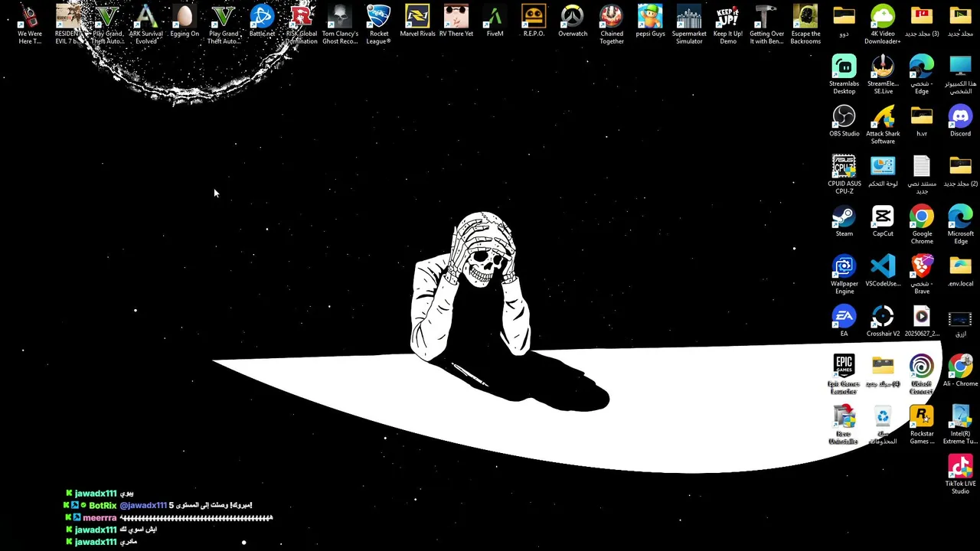The height and width of the screenshot is (551, 980).
Task: Click the @jawadx111 mention in BotRix message
Action: point(143,506)
